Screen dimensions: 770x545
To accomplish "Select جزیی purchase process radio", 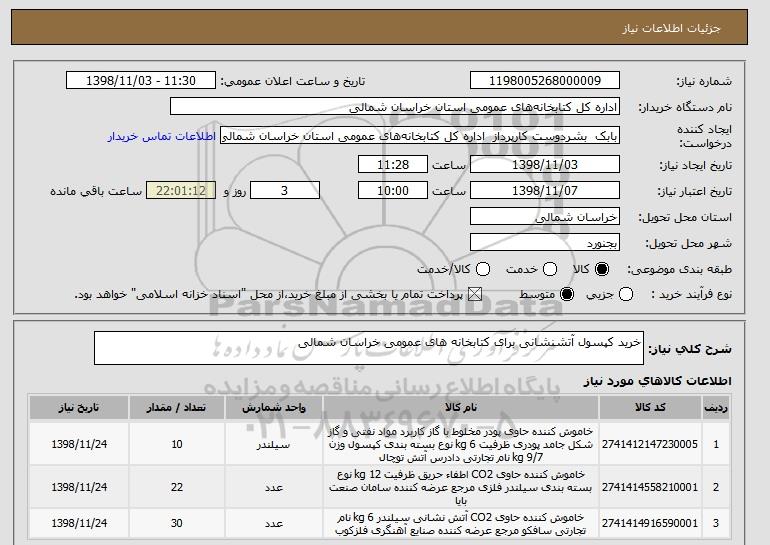I will [x=626, y=295].
